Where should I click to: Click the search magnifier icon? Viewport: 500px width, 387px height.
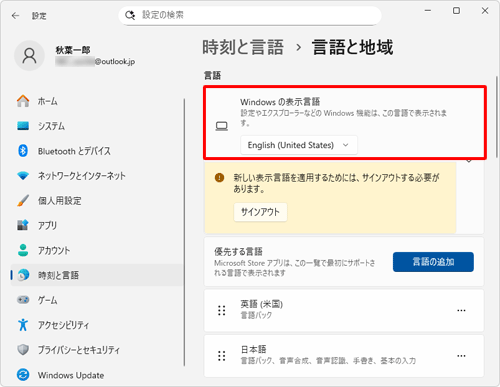click(x=130, y=15)
